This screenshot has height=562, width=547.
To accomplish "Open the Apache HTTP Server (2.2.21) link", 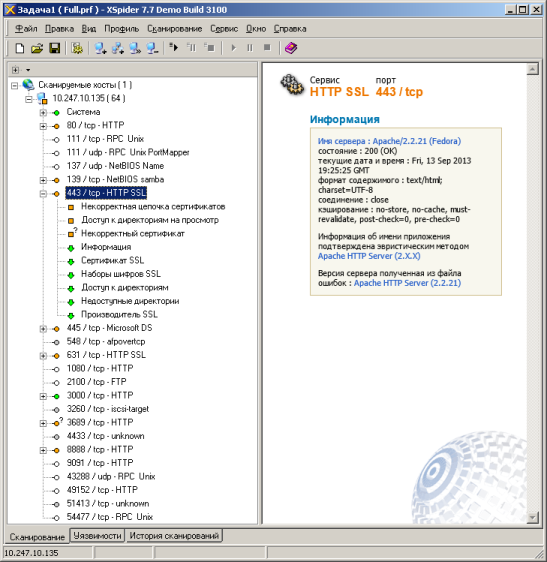I will [x=408, y=283].
